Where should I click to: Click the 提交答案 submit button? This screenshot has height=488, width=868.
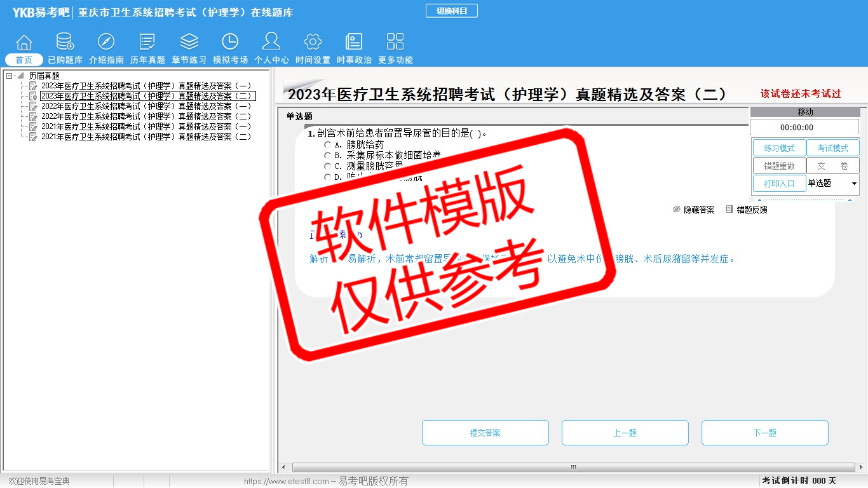pos(485,433)
